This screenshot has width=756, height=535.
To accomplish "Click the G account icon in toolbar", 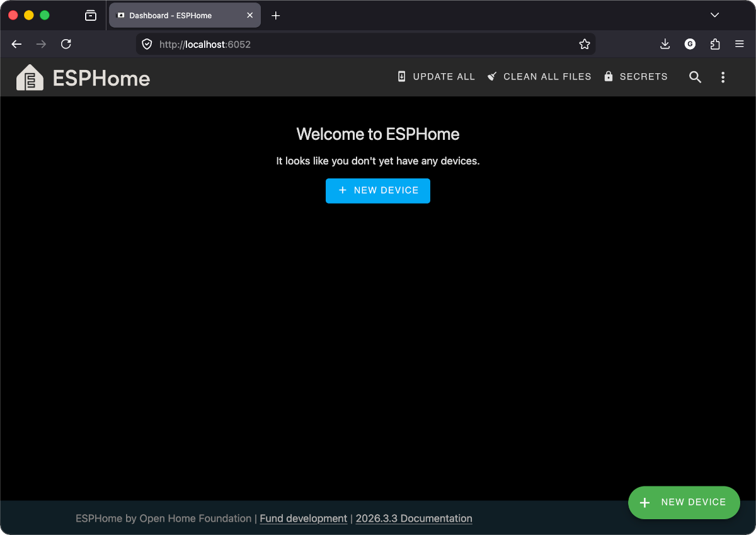I will tap(690, 44).
